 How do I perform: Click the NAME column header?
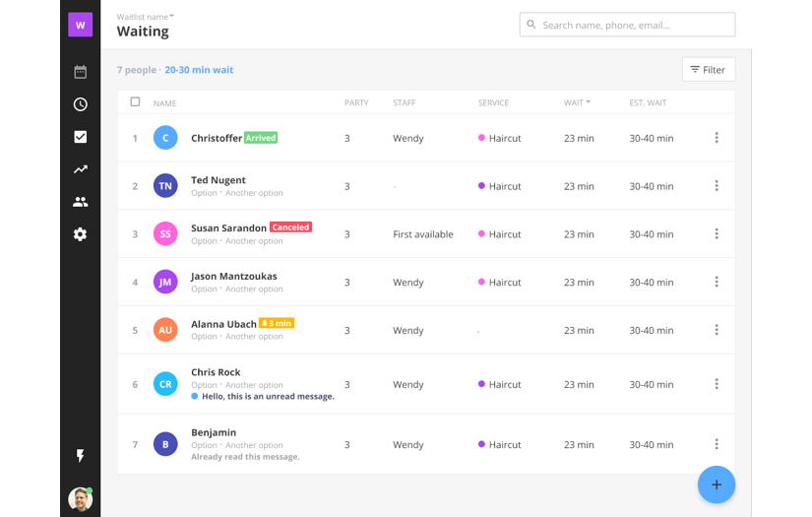click(x=164, y=103)
